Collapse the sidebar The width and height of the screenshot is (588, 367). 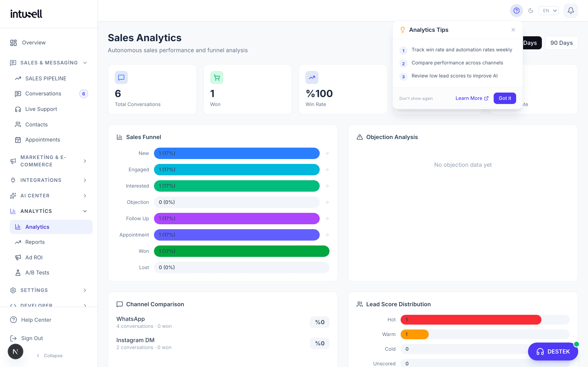(50, 356)
